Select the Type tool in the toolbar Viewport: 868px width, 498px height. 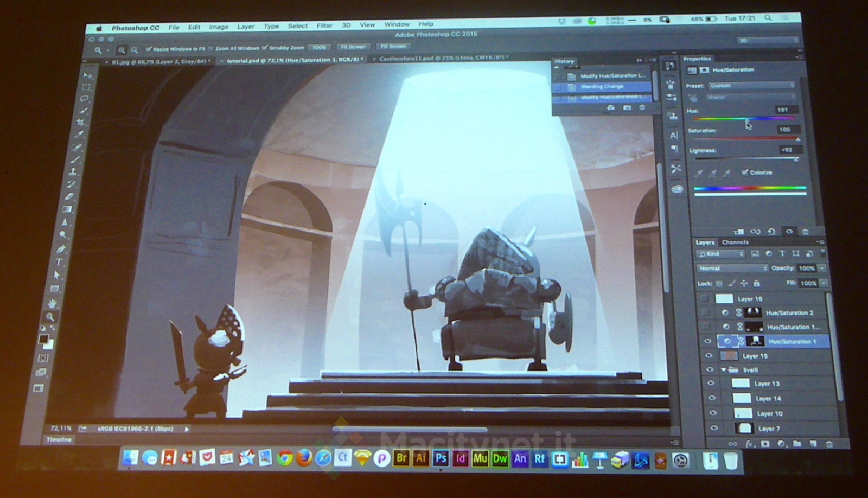coord(59,262)
